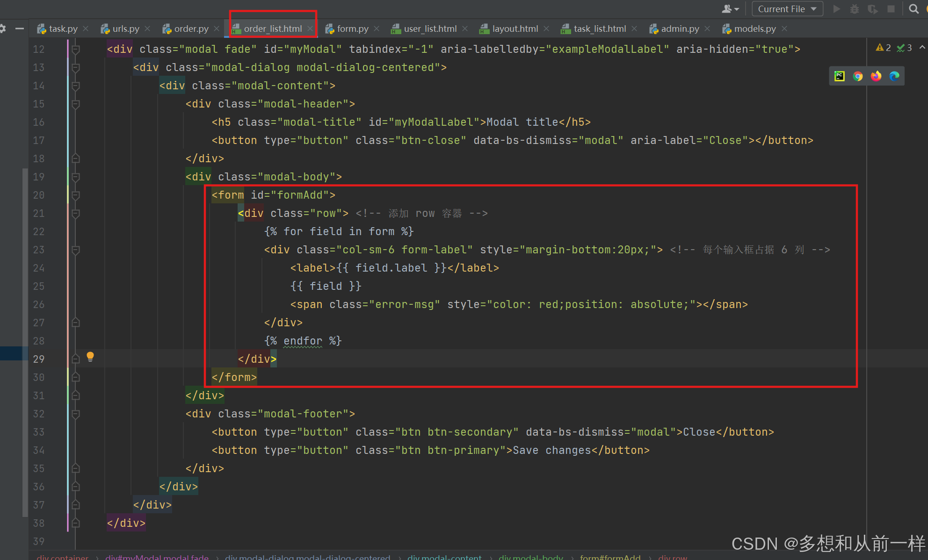The height and width of the screenshot is (560, 928).
Task: Click the Run play icon
Action: [836, 9]
